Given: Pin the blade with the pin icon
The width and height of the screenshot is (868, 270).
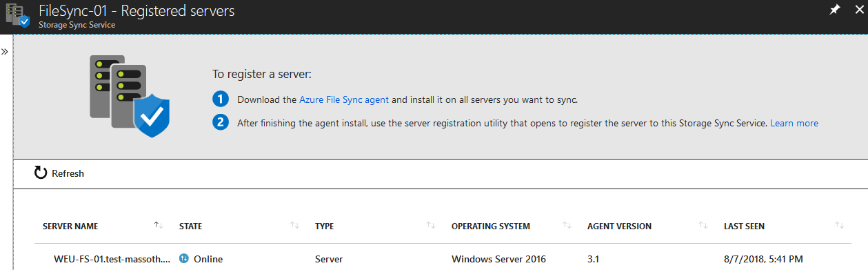Looking at the screenshot, I should 834,10.
